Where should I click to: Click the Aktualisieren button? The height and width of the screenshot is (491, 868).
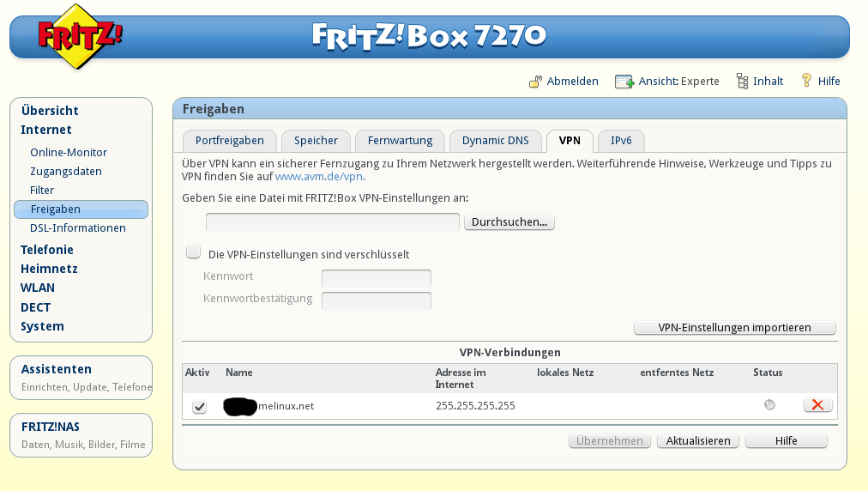click(x=698, y=441)
